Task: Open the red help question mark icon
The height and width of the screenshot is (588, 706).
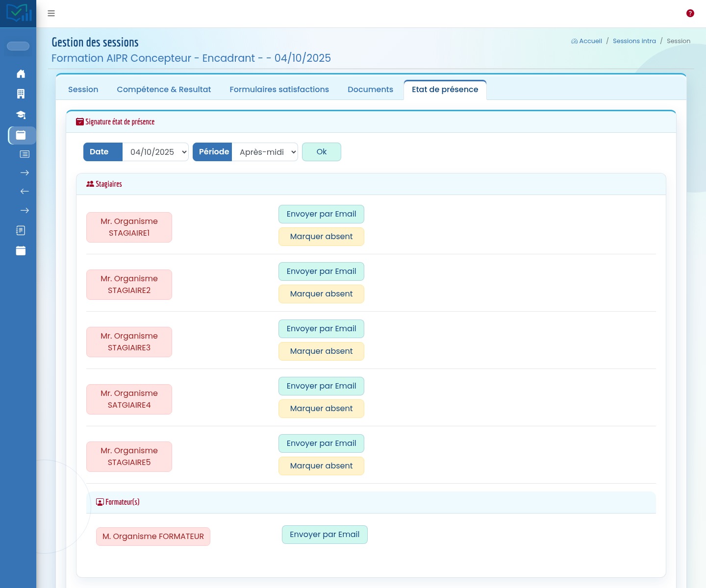Action: coord(690,13)
